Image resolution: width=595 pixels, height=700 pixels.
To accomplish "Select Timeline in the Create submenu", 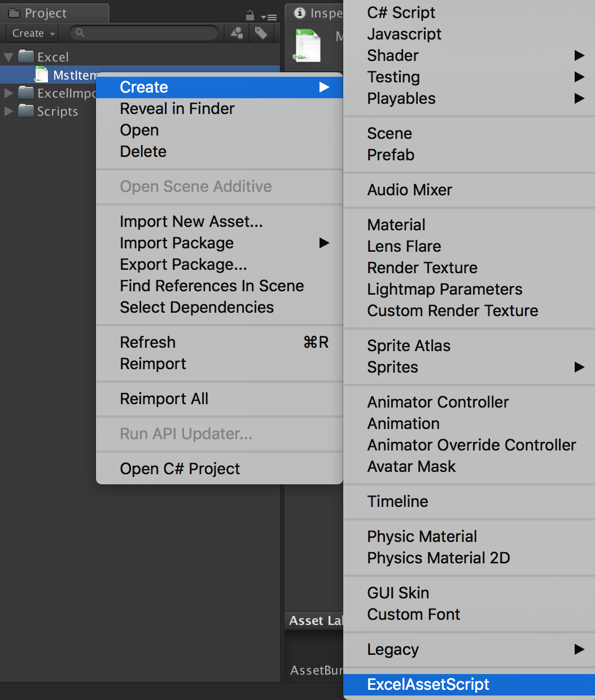I will point(397,501).
